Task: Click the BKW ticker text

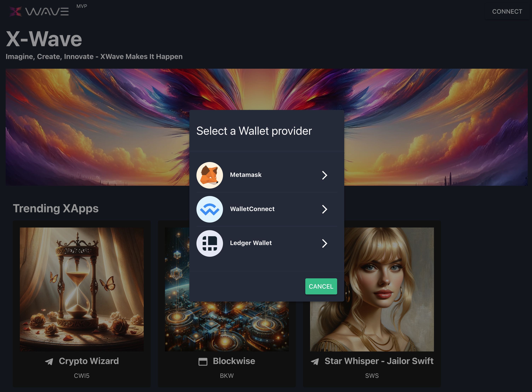Action: point(227,376)
